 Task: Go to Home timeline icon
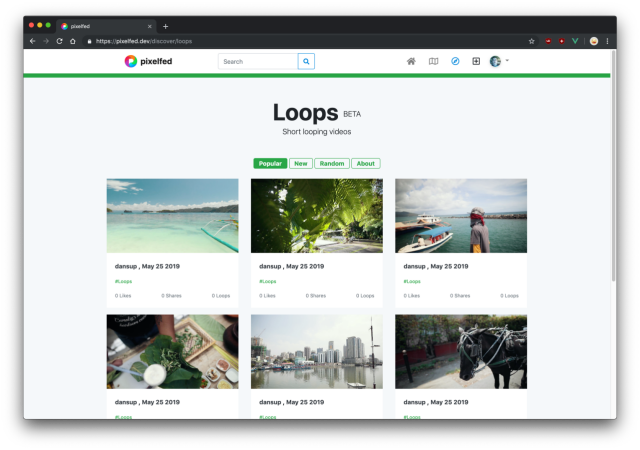tap(411, 61)
